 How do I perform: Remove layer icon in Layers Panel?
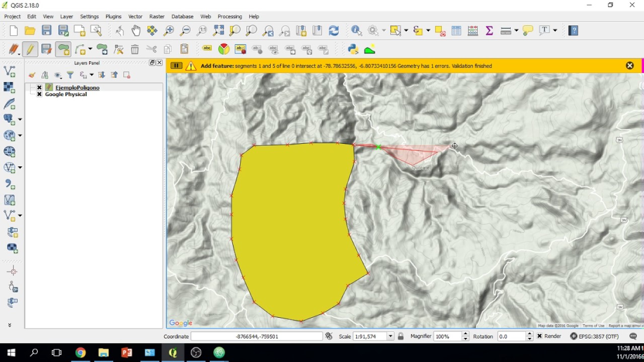coord(127,75)
